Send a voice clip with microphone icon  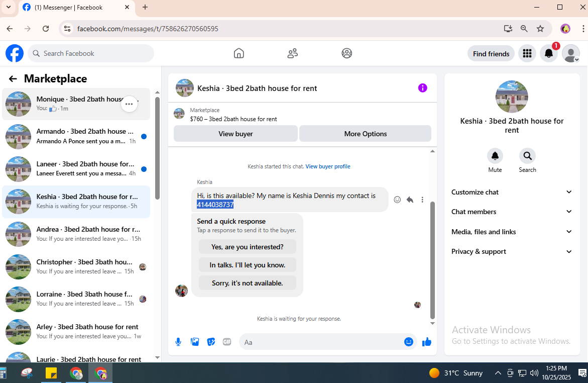(178, 342)
